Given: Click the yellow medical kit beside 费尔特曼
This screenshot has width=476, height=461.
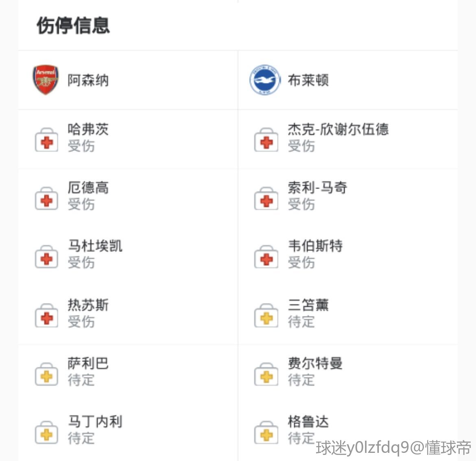Looking at the screenshot, I should [x=266, y=374].
